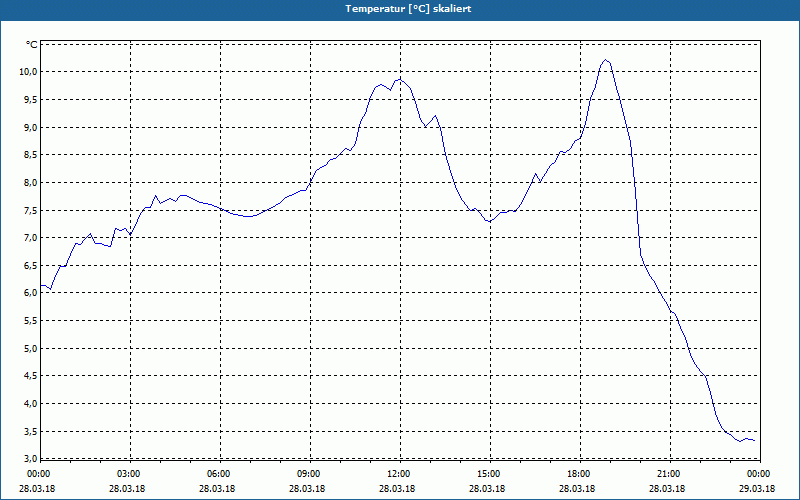Click the 18:00 time axis label

tap(580, 474)
